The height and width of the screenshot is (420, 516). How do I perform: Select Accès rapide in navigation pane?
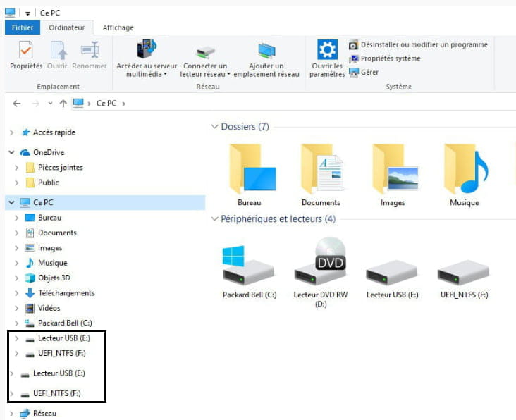tap(54, 132)
